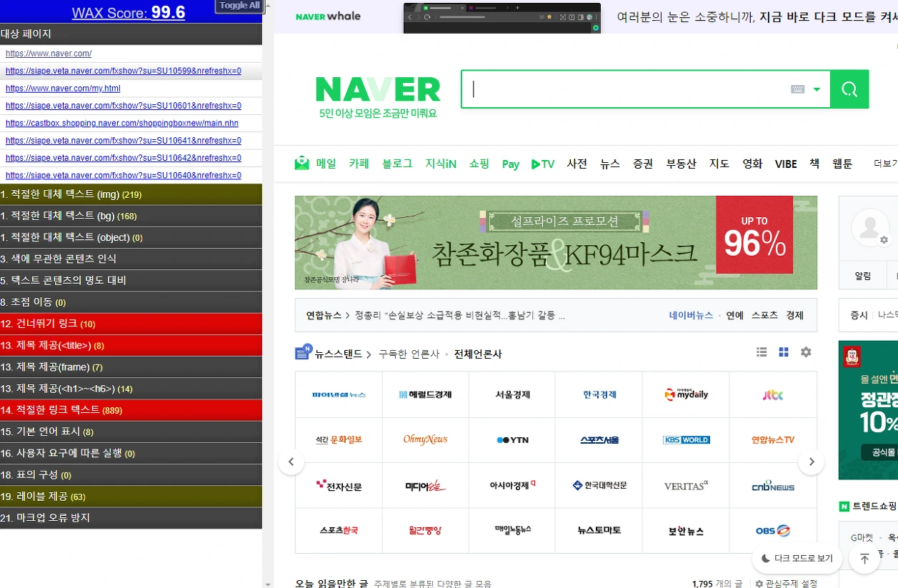898x588 pixels.
Task: Expand 건너뛰기 링크 section
Action: [131, 324]
